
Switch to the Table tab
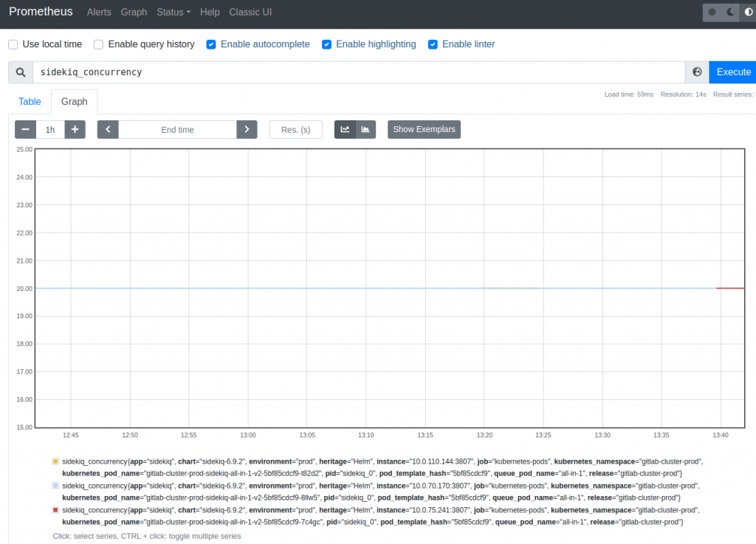click(30, 101)
